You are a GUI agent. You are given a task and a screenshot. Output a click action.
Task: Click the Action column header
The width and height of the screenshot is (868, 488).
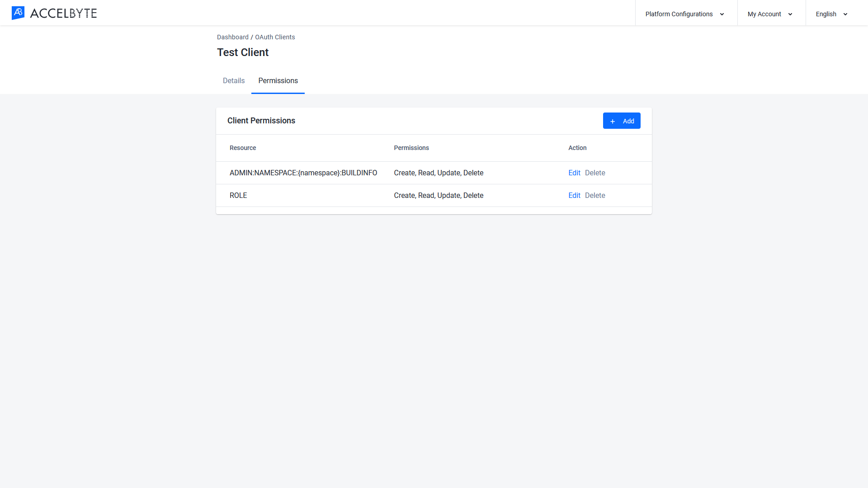tap(577, 148)
